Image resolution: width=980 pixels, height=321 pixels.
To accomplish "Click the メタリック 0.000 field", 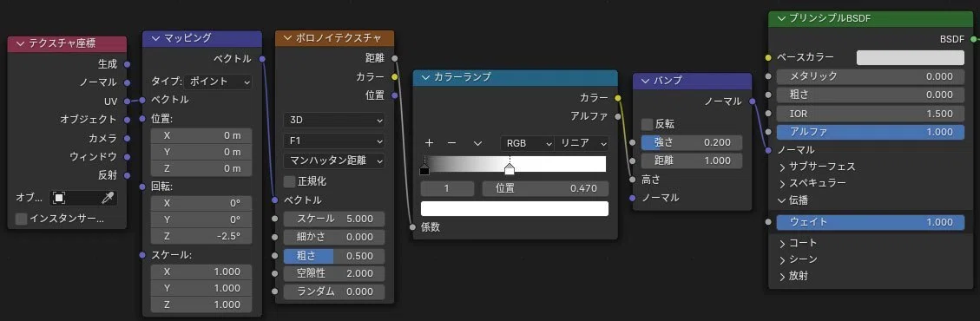I will (871, 76).
